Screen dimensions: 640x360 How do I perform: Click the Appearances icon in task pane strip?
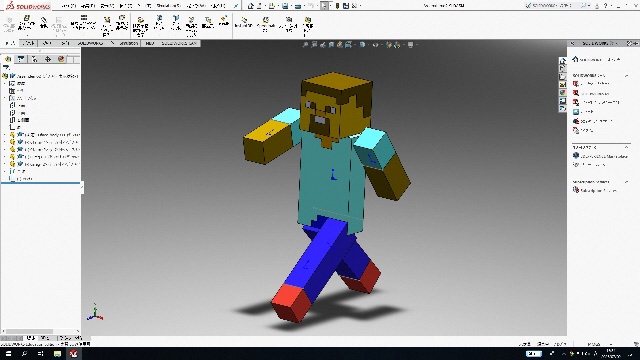pos(563,93)
